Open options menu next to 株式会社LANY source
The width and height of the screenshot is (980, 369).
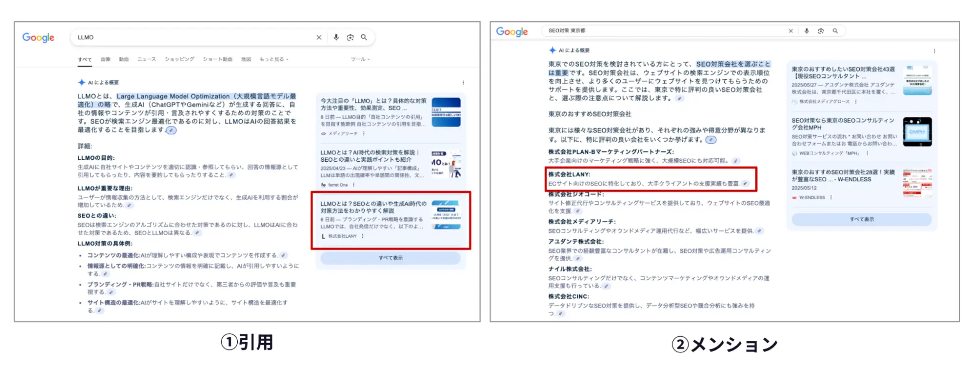pyautogui.click(x=363, y=236)
